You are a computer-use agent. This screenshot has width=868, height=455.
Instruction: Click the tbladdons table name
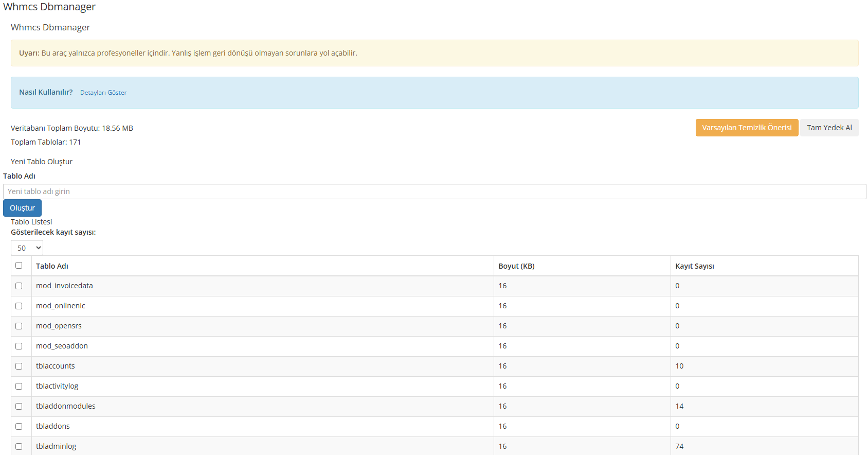53,426
